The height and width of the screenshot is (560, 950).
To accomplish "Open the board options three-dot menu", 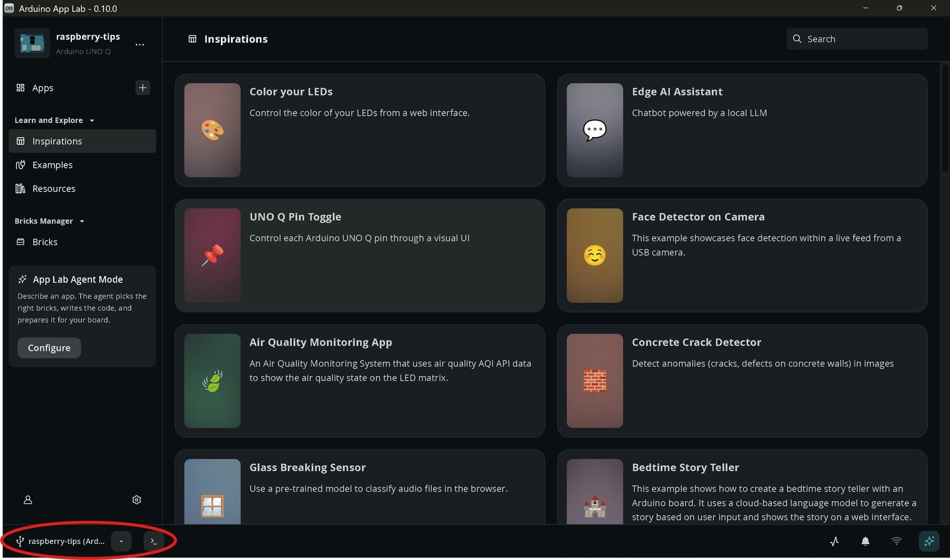I will pyautogui.click(x=140, y=44).
